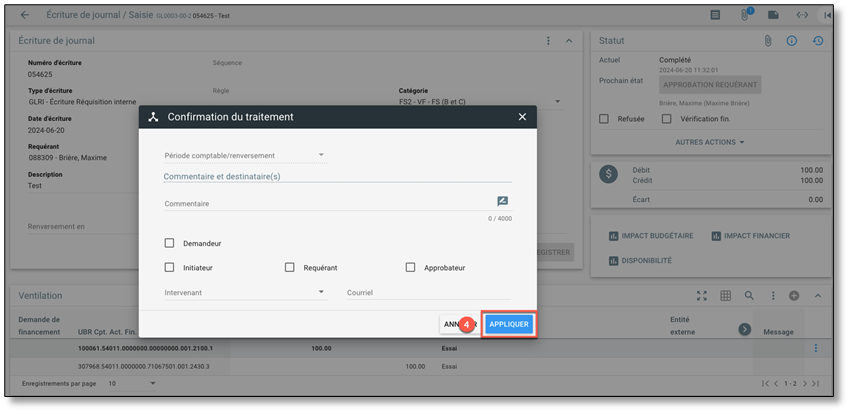Click the info icon in Statut panel
The image size is (850, 413).
[792, 41]
